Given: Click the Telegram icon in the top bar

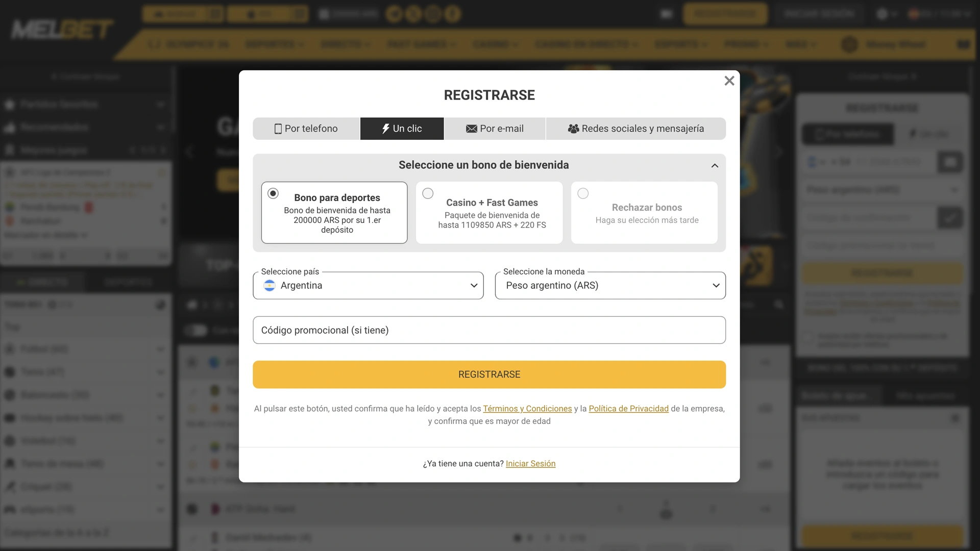Looking at the screenshot, I should click(x=394, y=14).
